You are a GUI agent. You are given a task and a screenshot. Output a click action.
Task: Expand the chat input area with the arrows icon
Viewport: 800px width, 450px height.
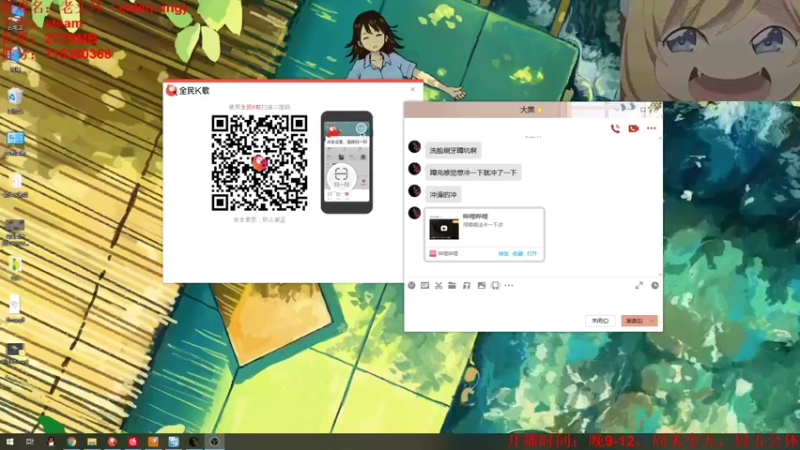coord(639,286)
